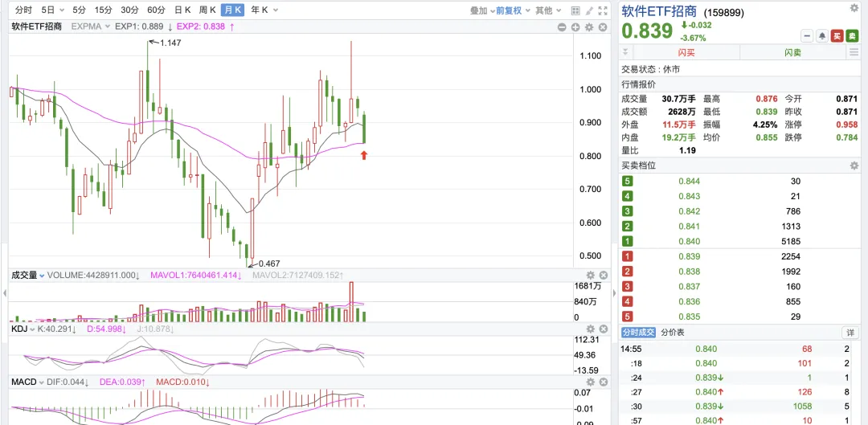
Task: Close the EXPMA main chart panel
Action: (603, 27)
